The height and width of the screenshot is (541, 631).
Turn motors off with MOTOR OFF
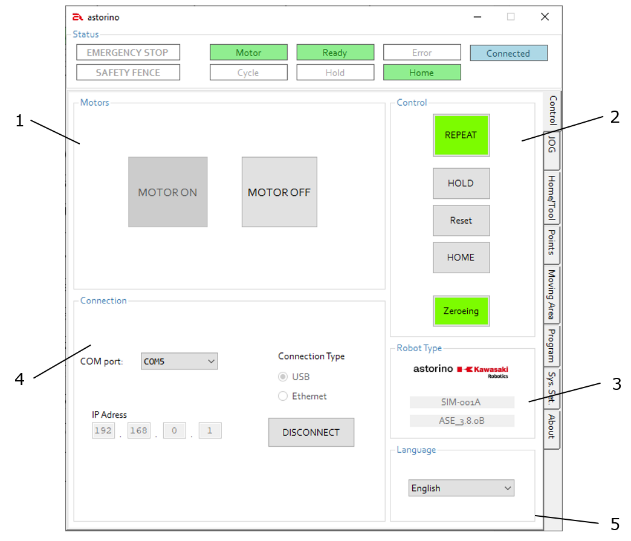279,192
